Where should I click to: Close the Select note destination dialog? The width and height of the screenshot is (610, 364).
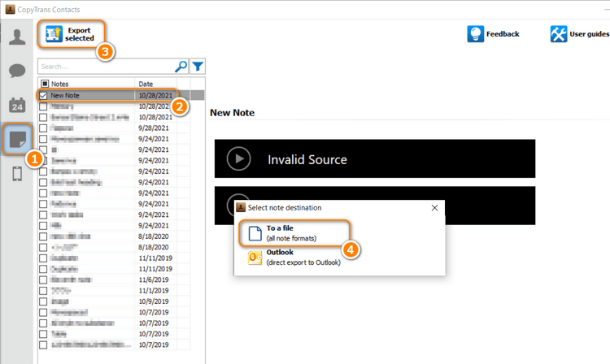pos(434,208)
